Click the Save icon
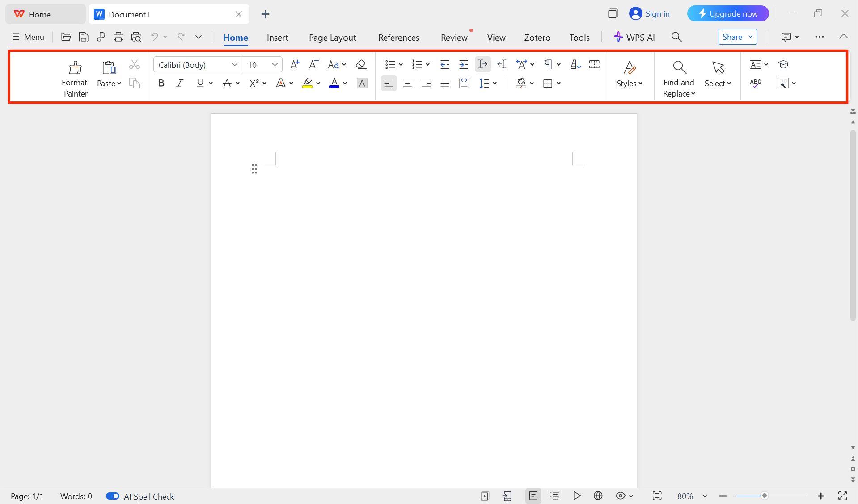Screen dimensions: 858x504 (x=83, y=37)
